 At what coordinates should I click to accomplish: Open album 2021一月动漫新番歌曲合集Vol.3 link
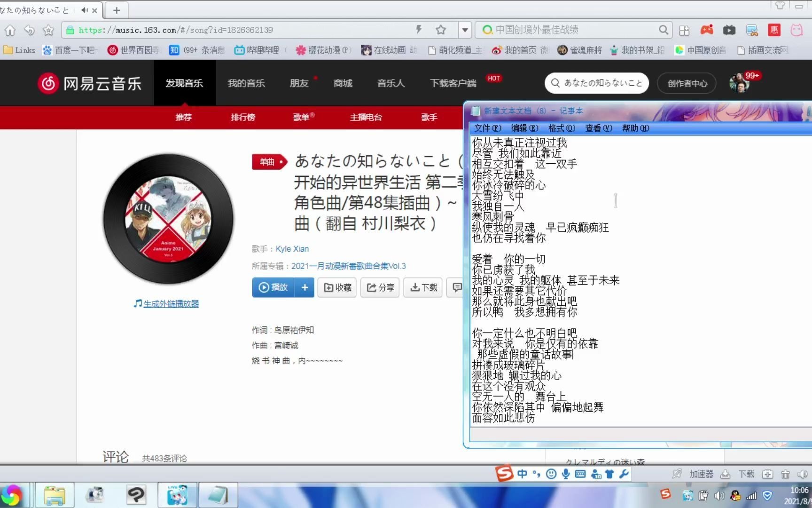(348, 266)
